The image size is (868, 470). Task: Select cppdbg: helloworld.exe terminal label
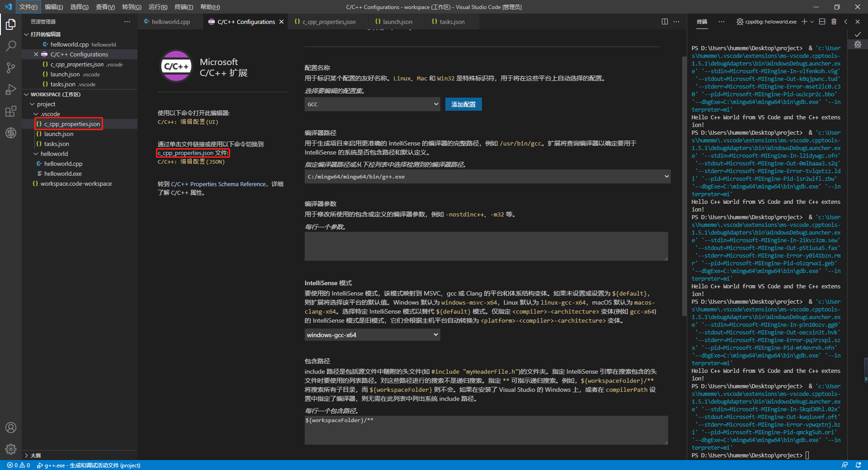tap(771, 22)
